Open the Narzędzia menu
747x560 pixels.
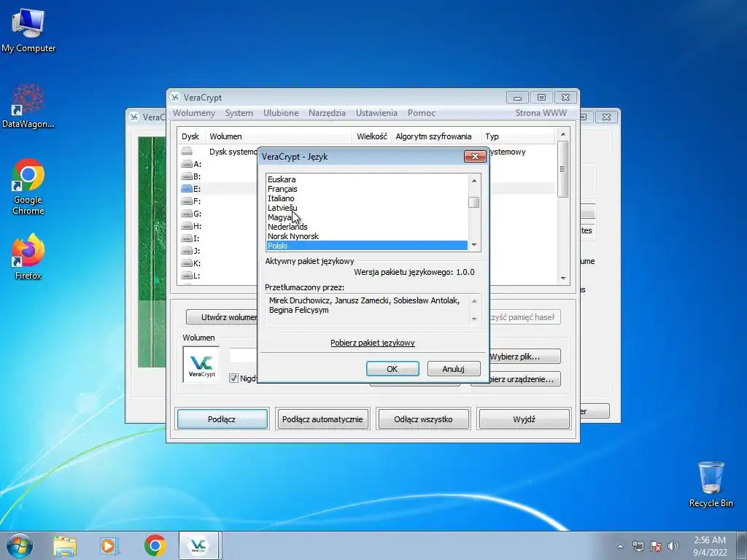pyautogui.click(x=327, y=113)
